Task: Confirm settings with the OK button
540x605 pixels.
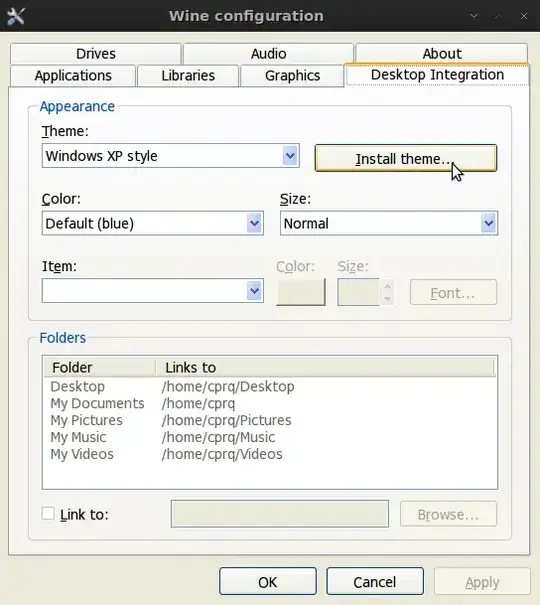Action: 268,581
